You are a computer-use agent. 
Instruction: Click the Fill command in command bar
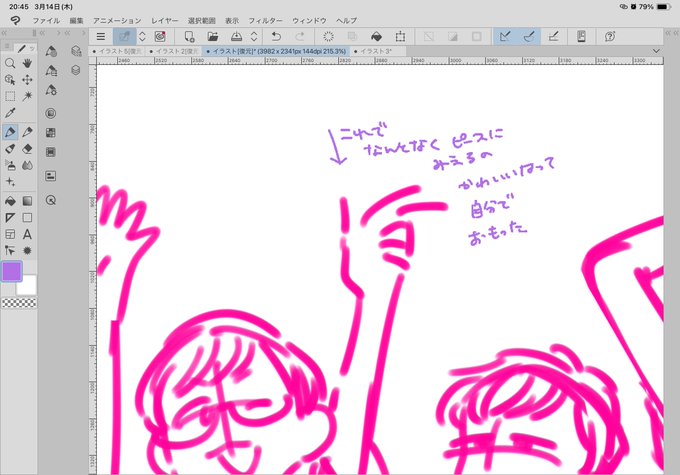(x=376, y=37)
